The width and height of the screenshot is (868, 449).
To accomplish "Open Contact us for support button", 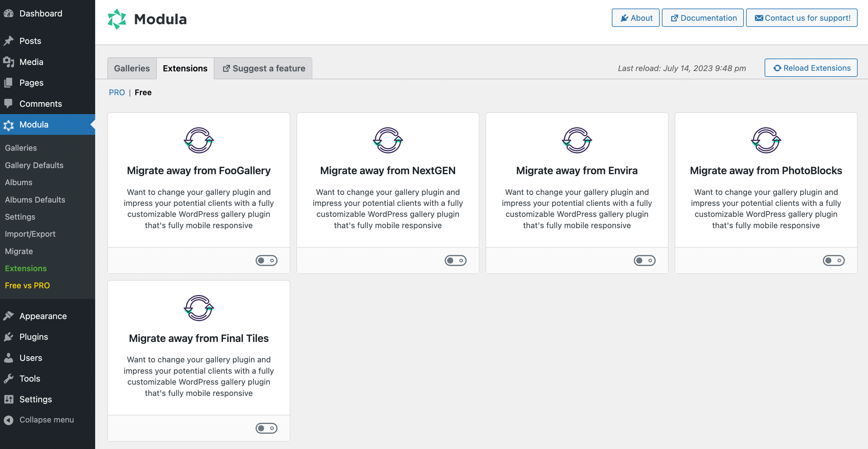I will click(802, 18).
